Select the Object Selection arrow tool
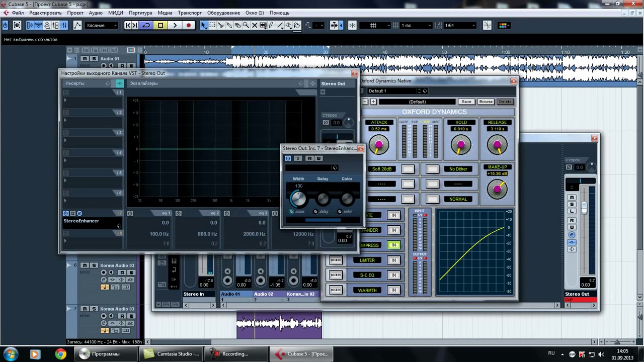This screenshot has width=644, height=362. point(204,25)
